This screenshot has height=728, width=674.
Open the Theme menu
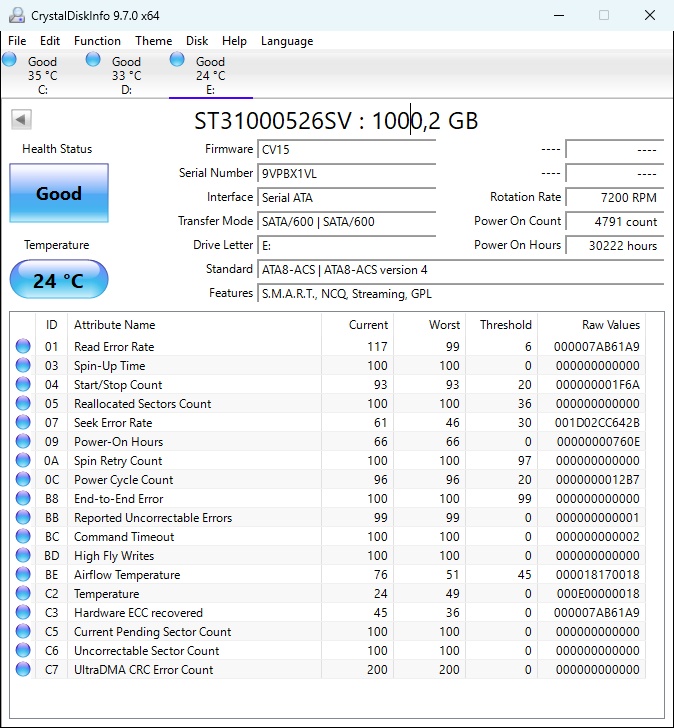tap(154, 41)
